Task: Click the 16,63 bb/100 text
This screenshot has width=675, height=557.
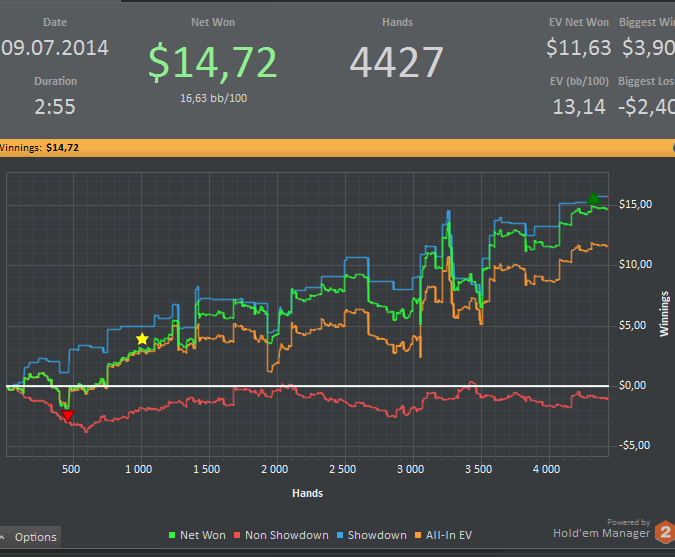Action: pyautogui.click(x=214, y=98)
